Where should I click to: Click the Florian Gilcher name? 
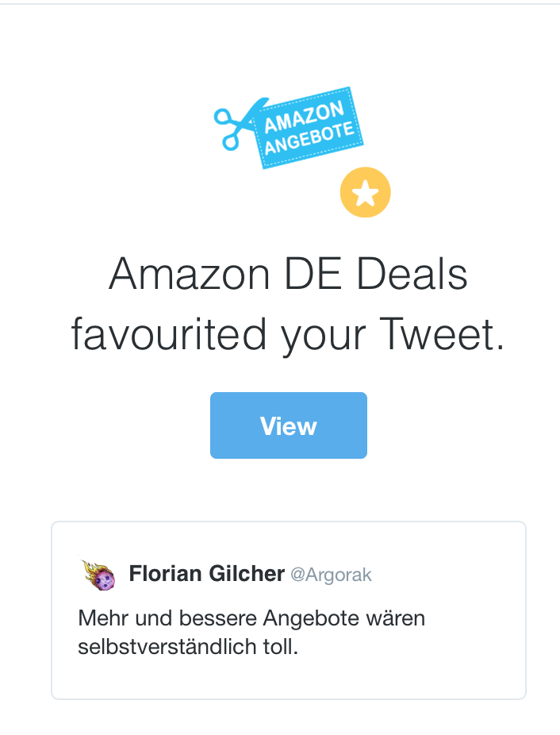point(207,574)
